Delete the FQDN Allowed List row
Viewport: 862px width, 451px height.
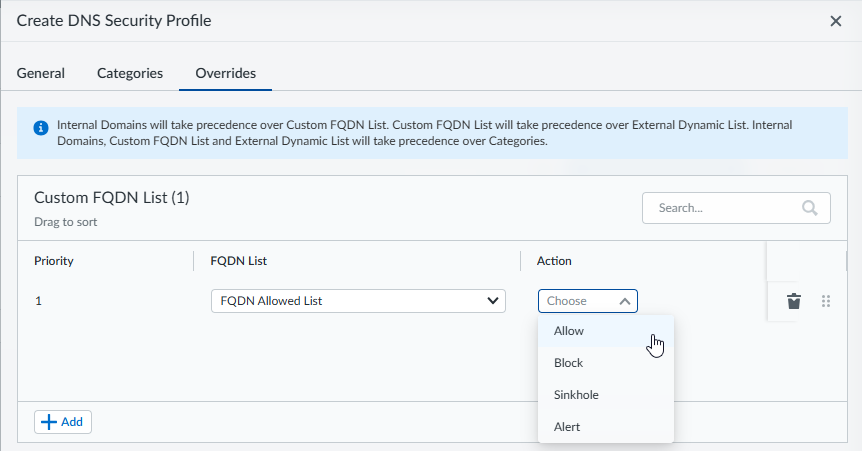coord(794,301)
